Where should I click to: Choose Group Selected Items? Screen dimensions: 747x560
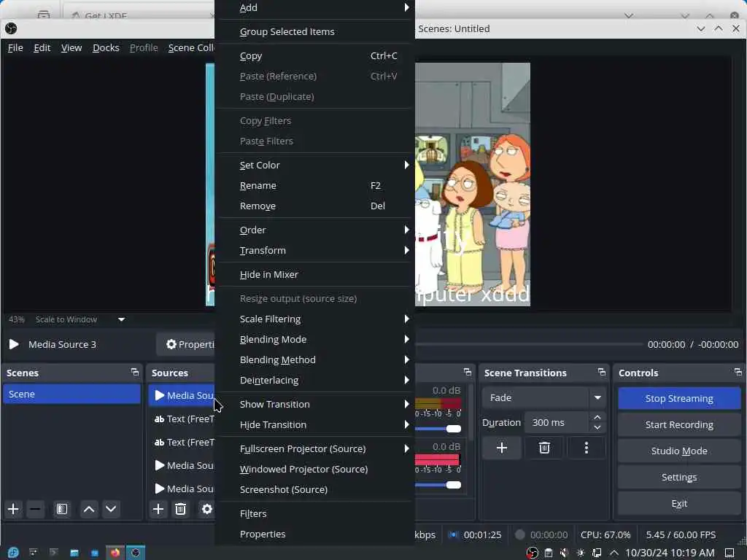click(314, 31)
